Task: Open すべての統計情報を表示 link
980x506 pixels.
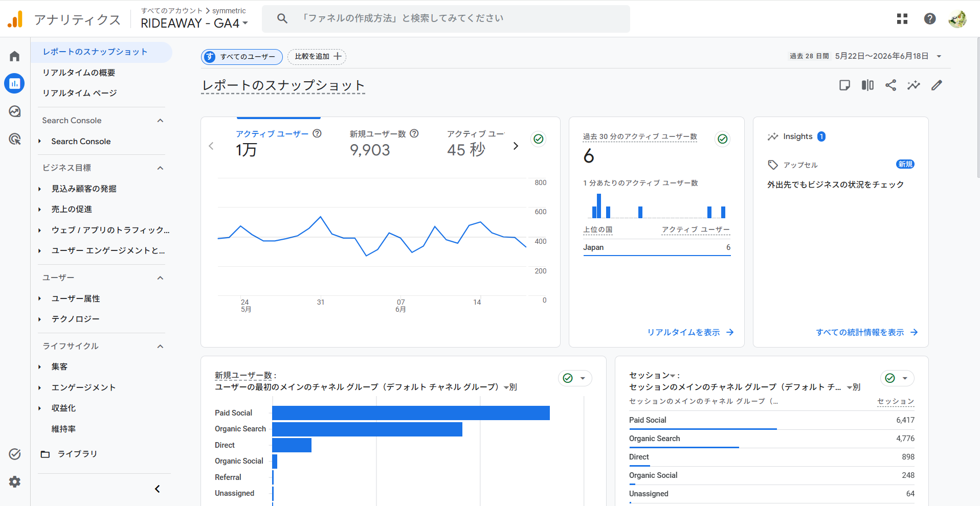Action: pos(867,332)
